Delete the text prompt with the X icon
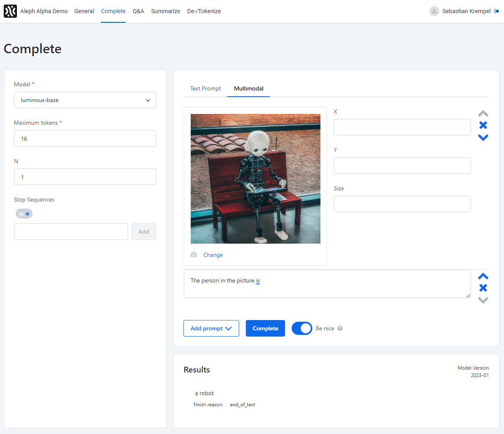This screenshot has height=434, width=504. (x=483, y=288)
